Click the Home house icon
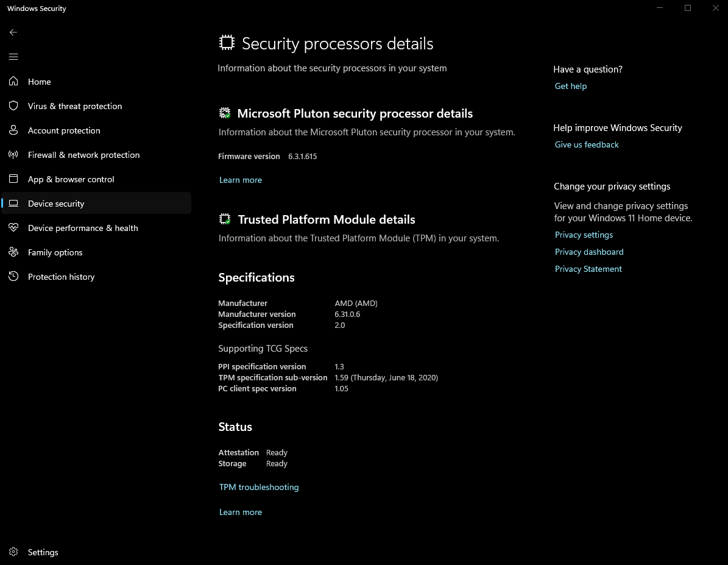728x565 pixels. coord(13,82)
